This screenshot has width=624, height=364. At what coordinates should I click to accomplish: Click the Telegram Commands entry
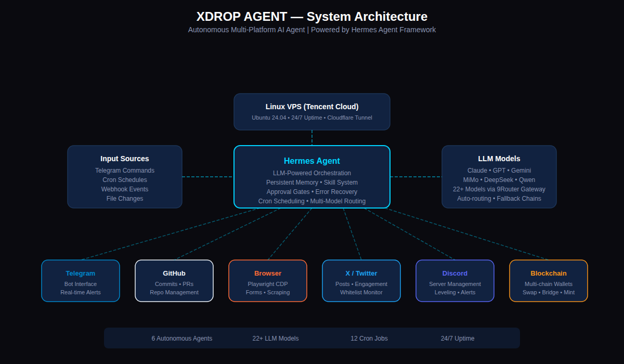click(125, 171)
